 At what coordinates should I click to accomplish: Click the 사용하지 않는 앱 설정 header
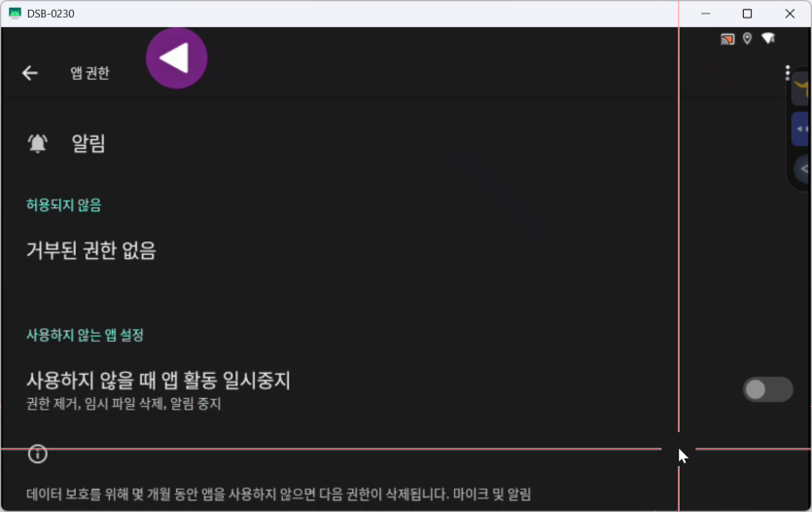[85, 335]
